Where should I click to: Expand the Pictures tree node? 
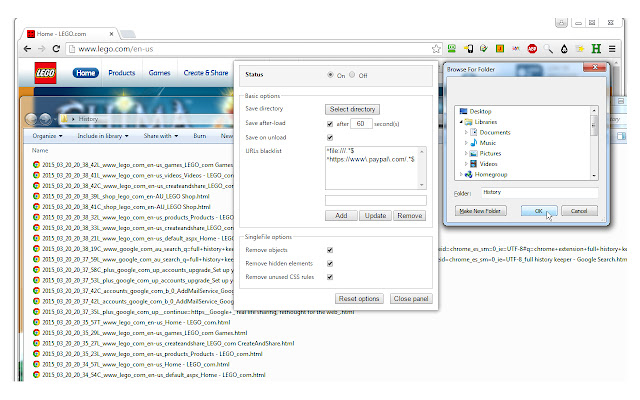click(x=466, y=153)
